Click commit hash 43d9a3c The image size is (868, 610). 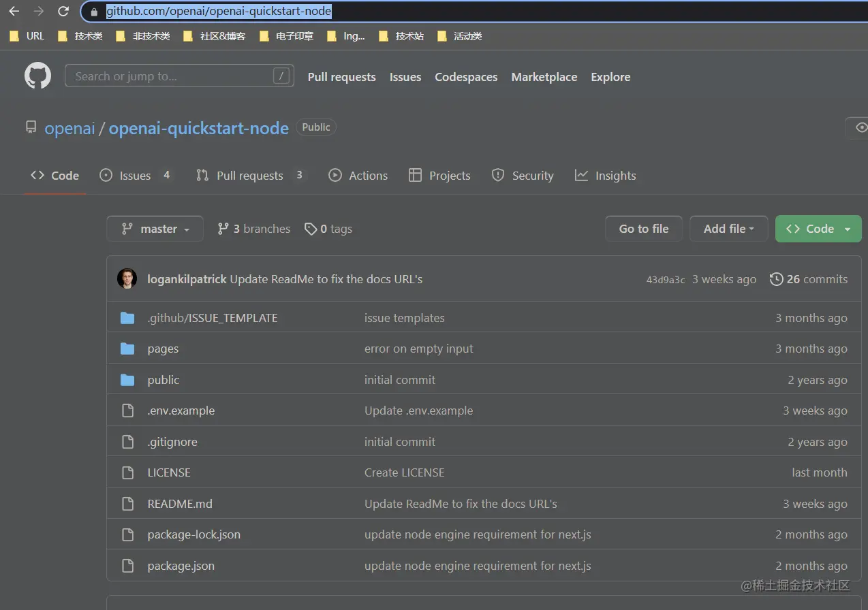tap(666, 280)
